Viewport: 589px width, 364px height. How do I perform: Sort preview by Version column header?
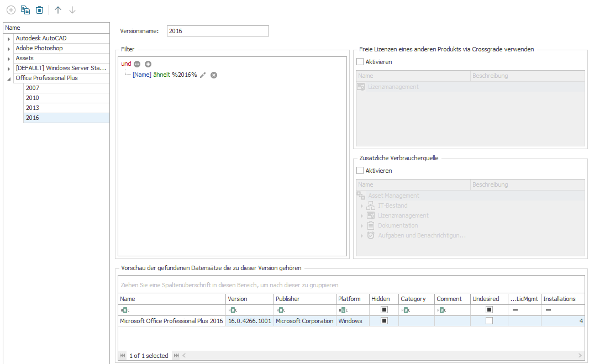pyautogui.click(x=250, y=299)
